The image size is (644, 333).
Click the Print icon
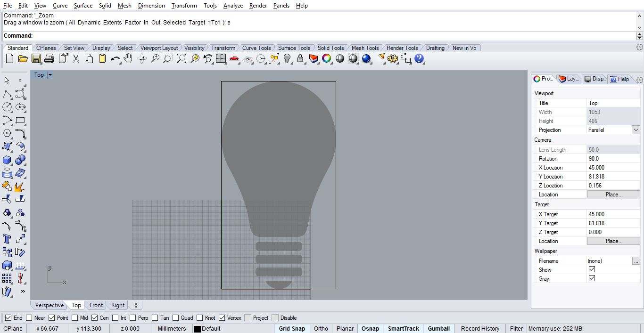(49, 59)
